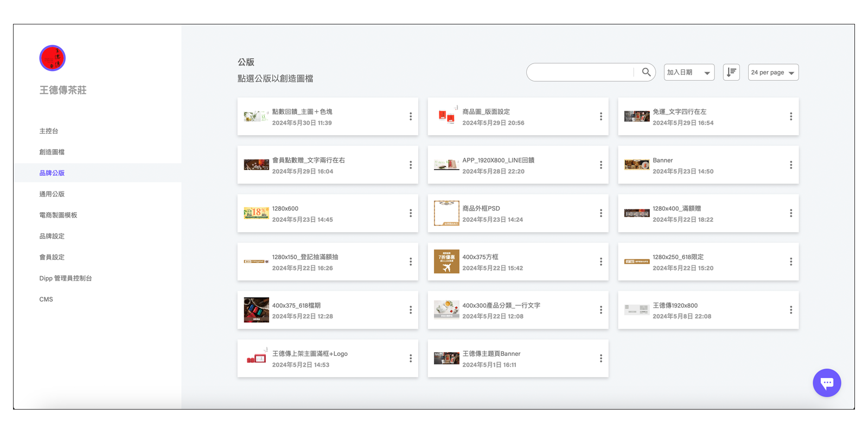Select the 會員點數贈_文字兩行在右 thumbnail
868x434 pixels.
point(256,165)
